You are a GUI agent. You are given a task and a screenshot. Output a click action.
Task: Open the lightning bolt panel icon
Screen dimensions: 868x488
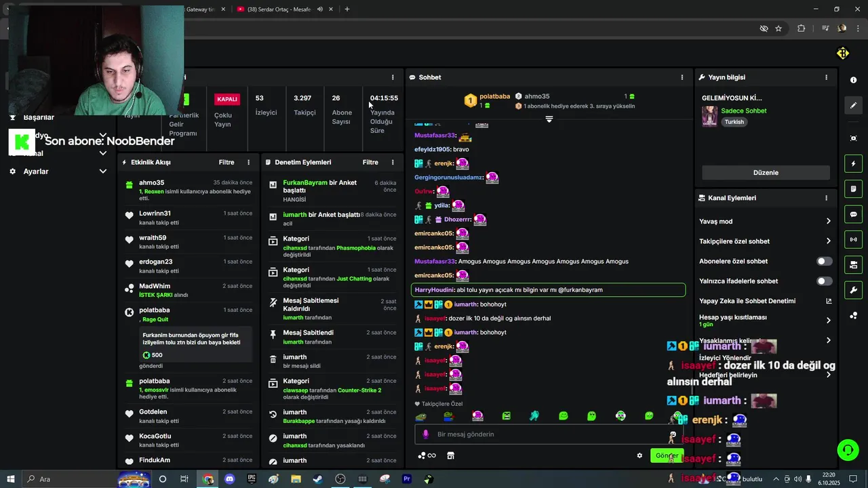coord(853,163)
